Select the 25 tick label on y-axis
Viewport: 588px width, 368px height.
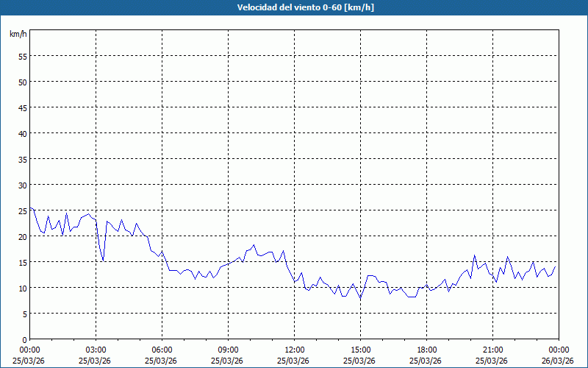(22, 210)
